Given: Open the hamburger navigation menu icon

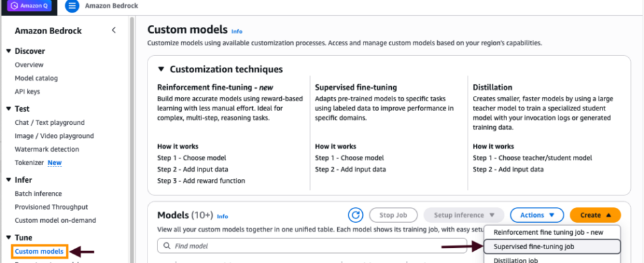Looking at the screenshot, I should pos(72,6).
